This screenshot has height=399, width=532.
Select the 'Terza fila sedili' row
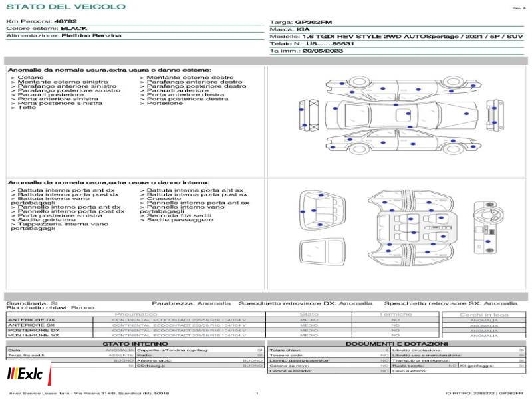point(70,355)
